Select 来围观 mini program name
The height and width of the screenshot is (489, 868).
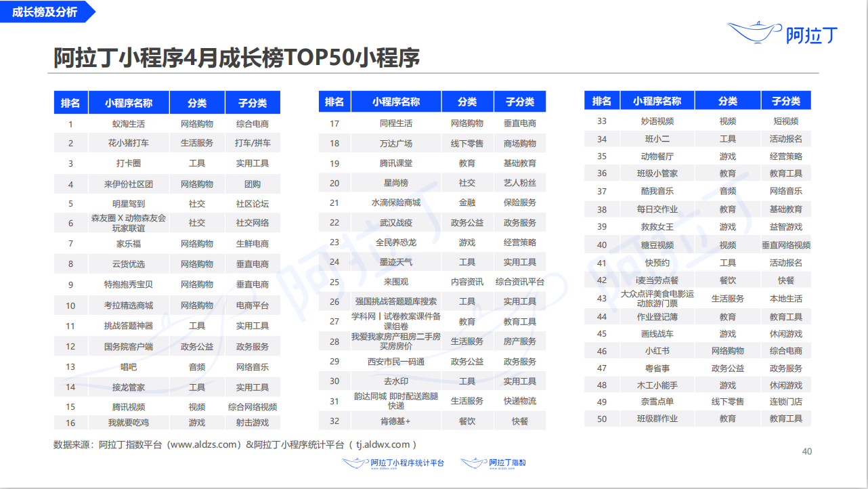(x=396, y=281)
